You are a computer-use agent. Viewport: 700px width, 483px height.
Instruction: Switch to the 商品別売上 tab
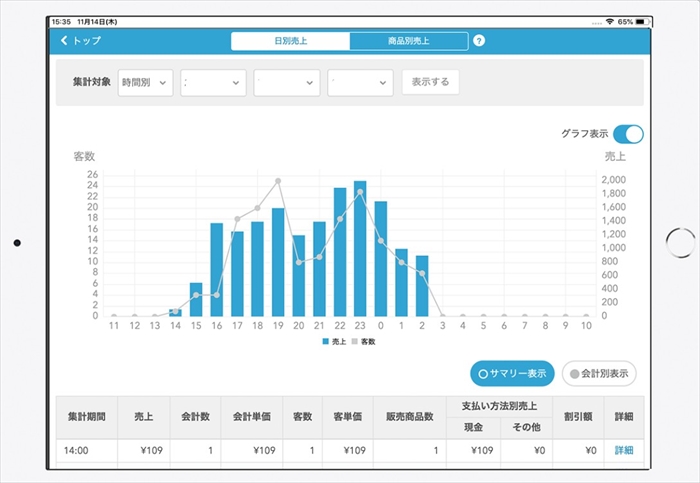(408, 41)
